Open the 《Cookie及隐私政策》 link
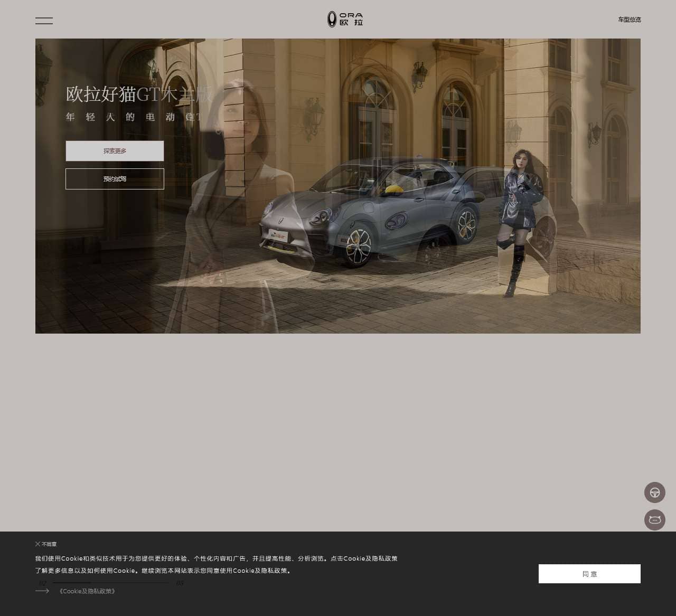This screenshot has height=616, width=676. [87, 591]
